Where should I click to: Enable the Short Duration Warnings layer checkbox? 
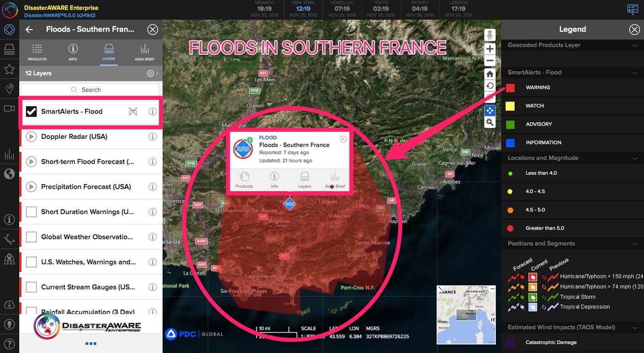point(31,212)
